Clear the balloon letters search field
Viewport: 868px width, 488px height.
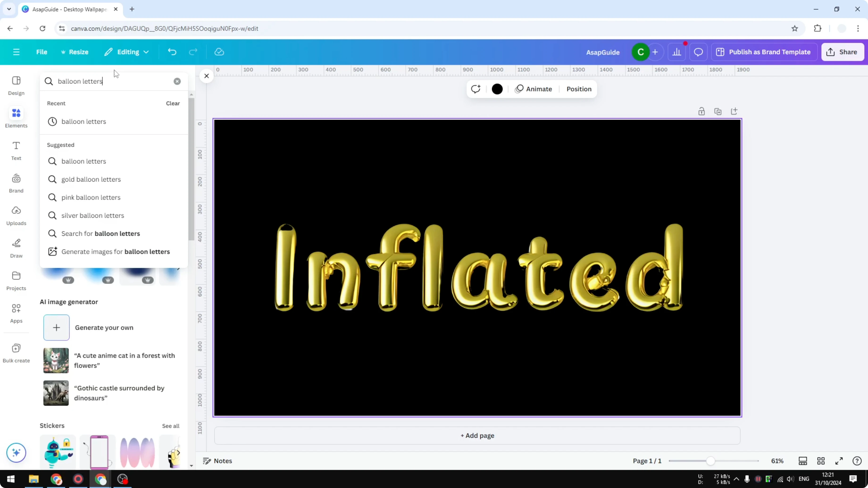(x=177, y=81)
